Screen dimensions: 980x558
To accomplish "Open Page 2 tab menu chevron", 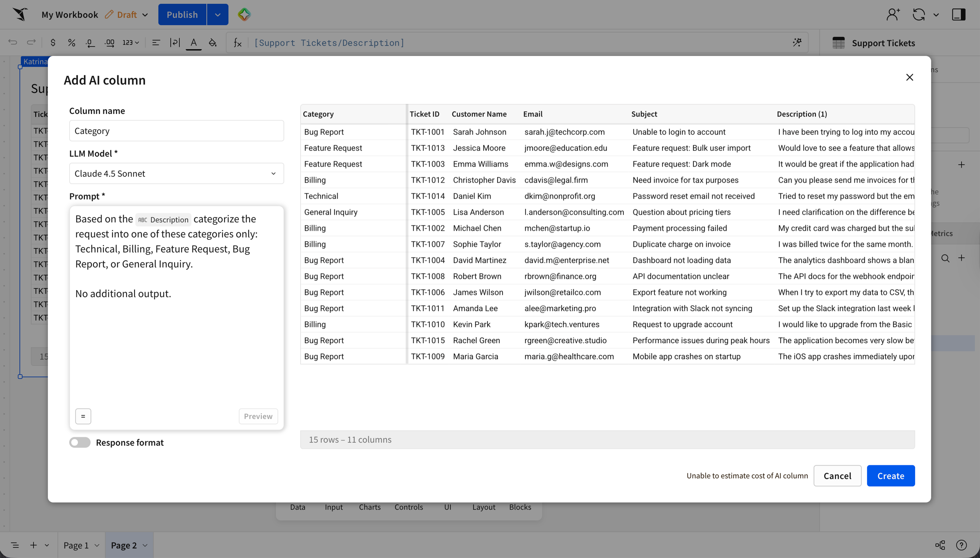I will coord(145,545).
